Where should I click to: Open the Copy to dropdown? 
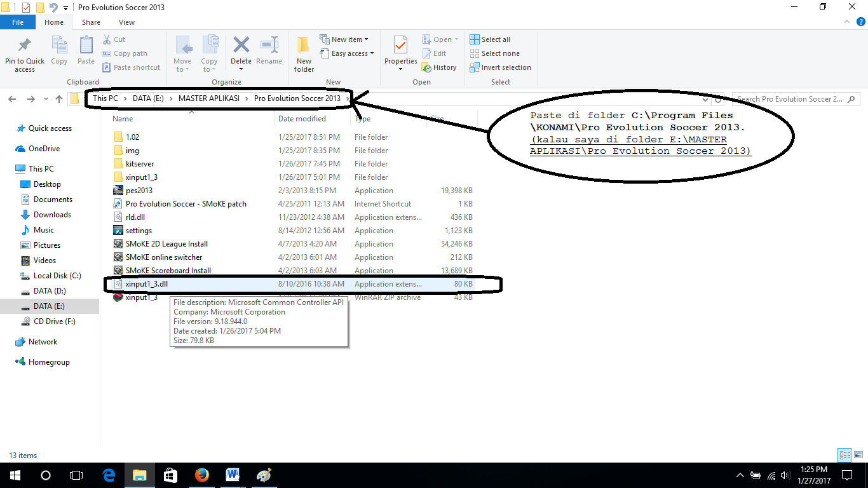pos(209,54)
